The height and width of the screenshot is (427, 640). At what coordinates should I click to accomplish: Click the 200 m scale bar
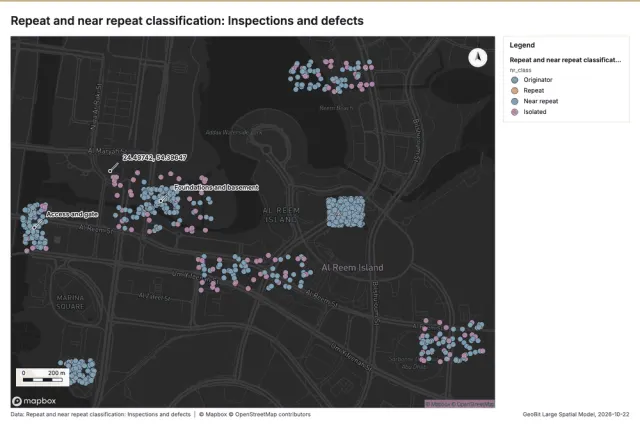[42, 377]
